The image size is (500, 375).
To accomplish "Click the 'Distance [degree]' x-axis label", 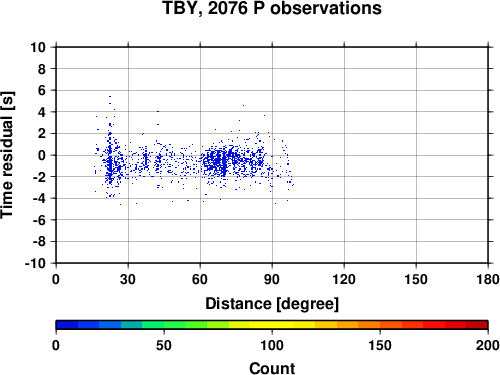I will click(272, 304).
